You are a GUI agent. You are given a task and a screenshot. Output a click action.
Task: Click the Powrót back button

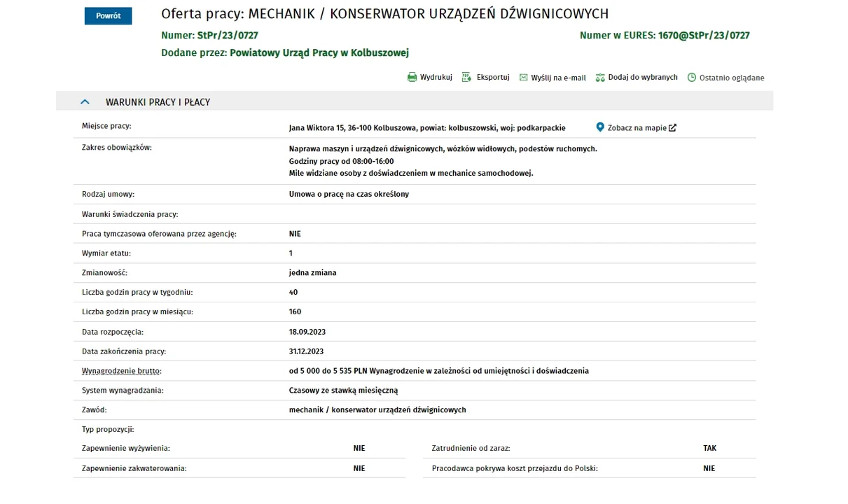[x=108, y=16]
